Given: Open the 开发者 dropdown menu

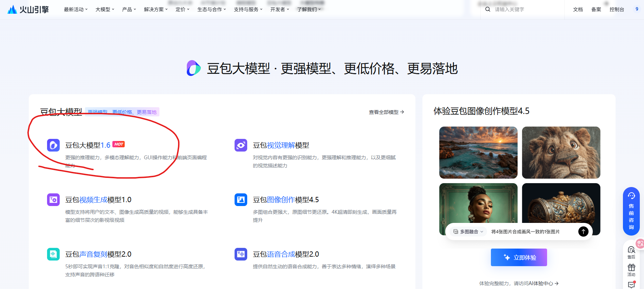Looking at the screenshot, I should point(280,9).
